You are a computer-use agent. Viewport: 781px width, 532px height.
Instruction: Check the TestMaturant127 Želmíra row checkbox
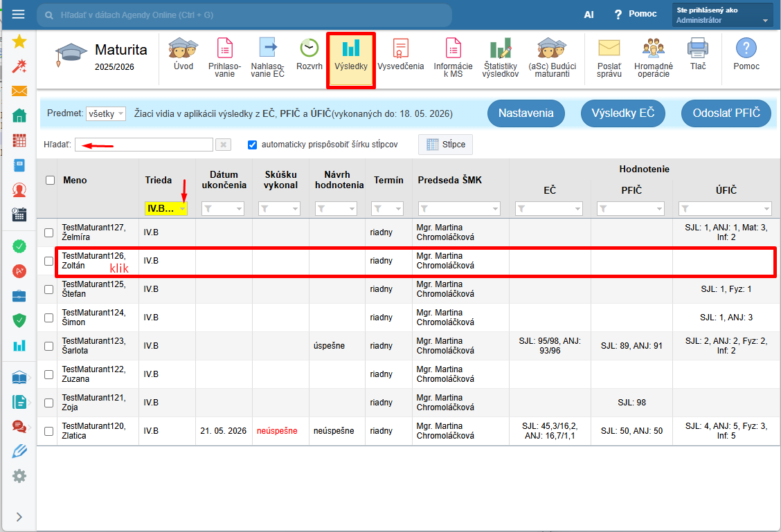(48, 232)
